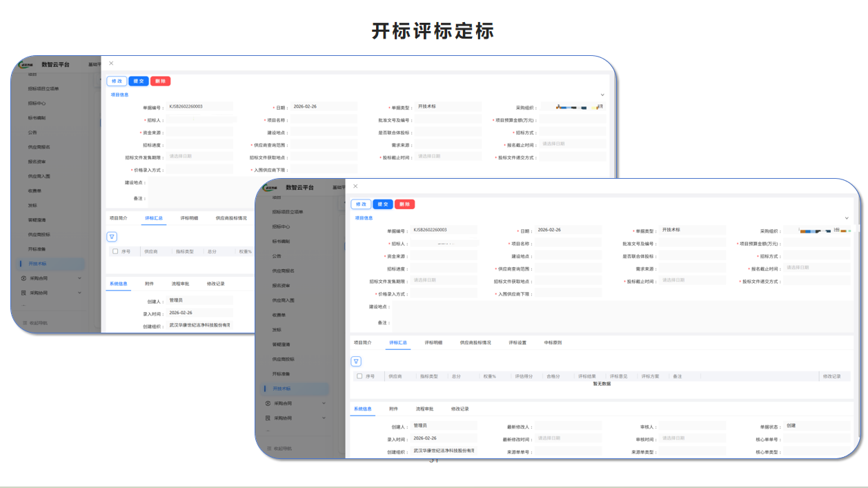Open 公告 in back screenshot sidebar

coord(32,132)
